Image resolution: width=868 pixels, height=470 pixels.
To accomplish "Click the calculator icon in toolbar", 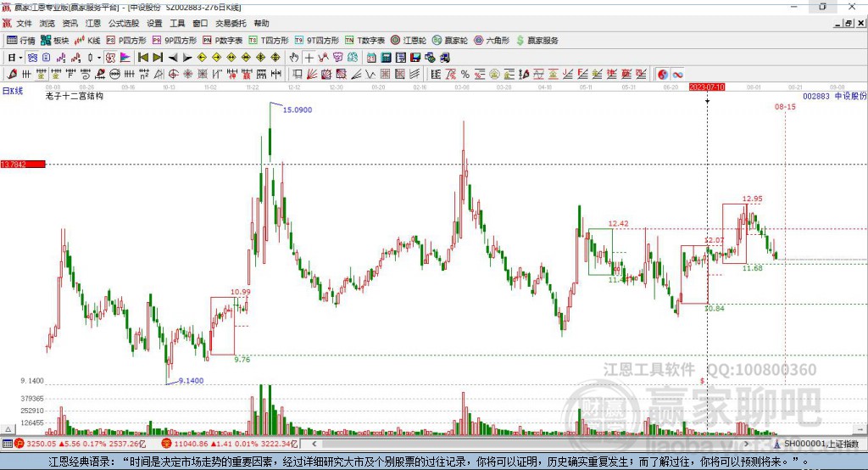I will pyautogui.click(x=386, y=58).
